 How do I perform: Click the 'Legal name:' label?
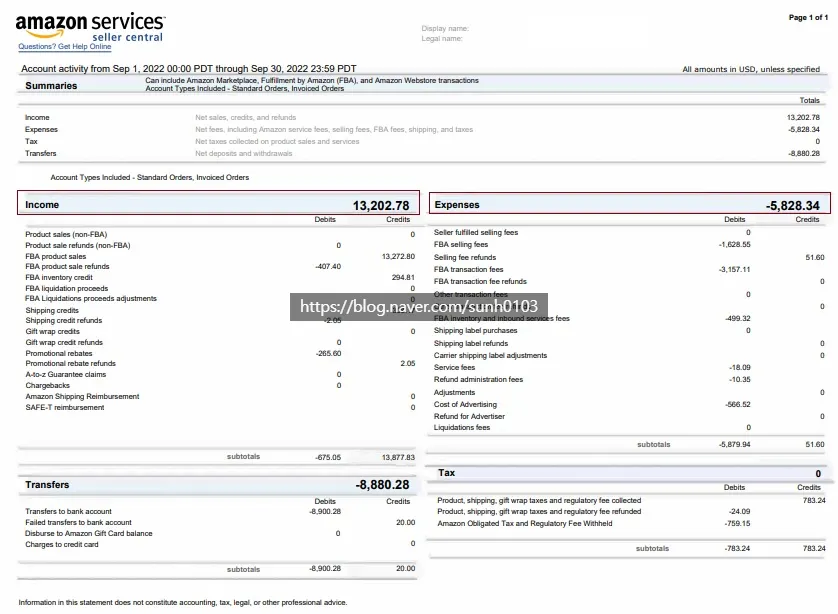point(441,38)
